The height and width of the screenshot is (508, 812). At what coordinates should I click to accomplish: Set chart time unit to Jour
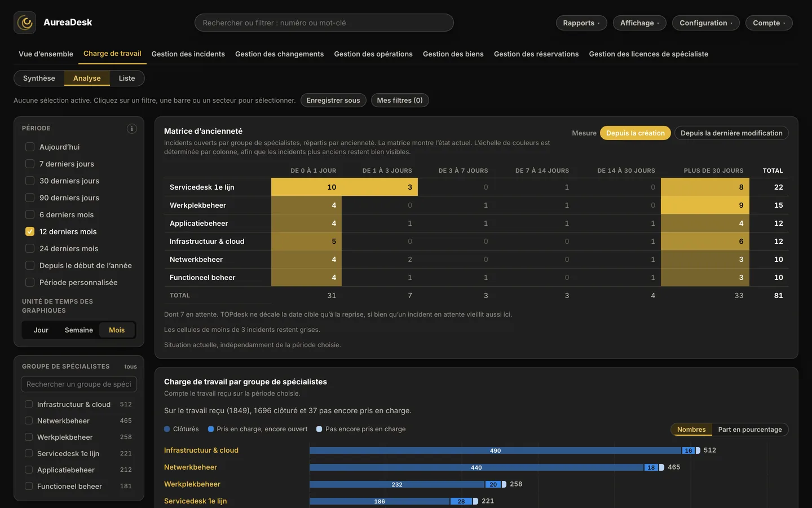coord(41,330)
